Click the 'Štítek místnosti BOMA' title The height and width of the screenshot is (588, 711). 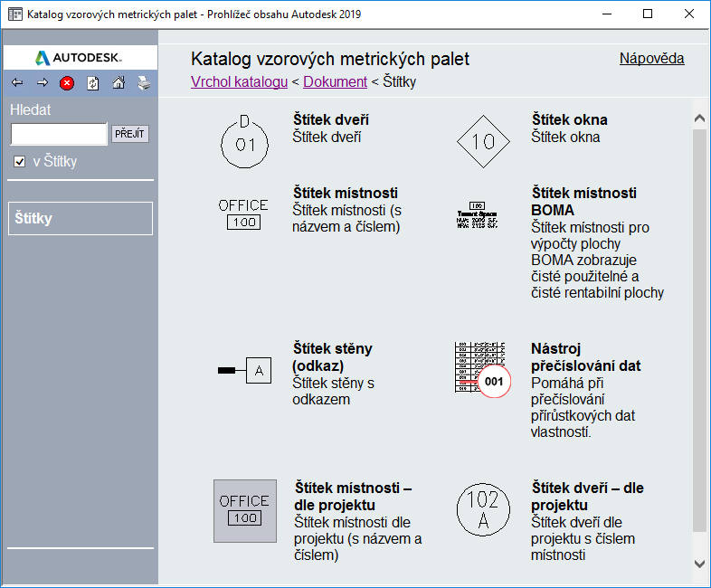(x=584, y=202)
